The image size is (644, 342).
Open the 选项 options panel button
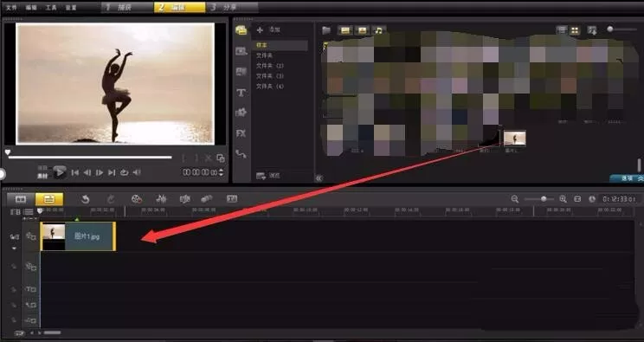pos(628,178)
